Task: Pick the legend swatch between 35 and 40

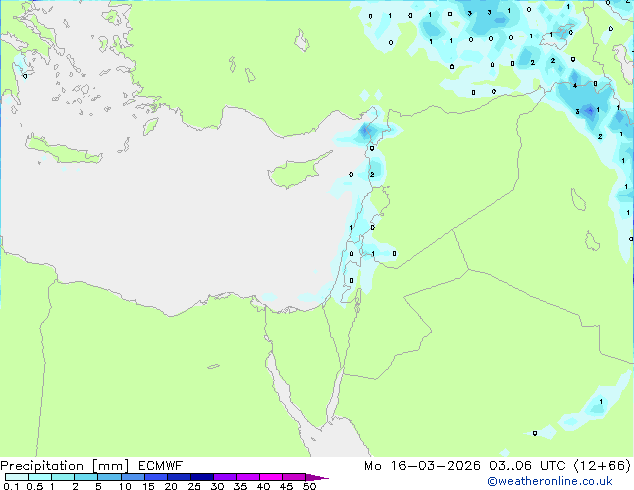Action: (x=247, y=477)
